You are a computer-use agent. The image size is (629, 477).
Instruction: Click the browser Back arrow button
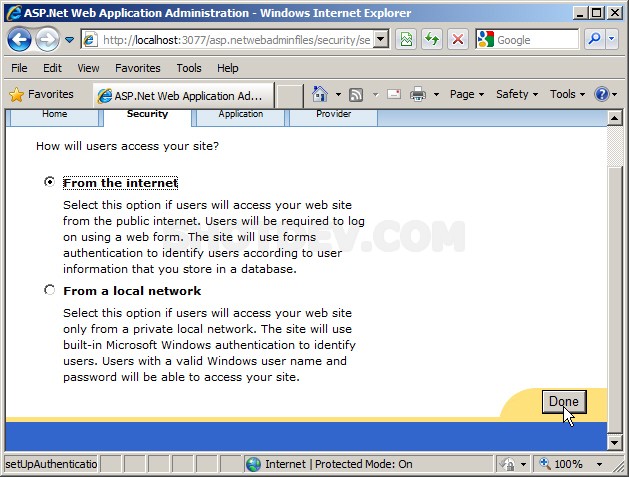(19, 40)
